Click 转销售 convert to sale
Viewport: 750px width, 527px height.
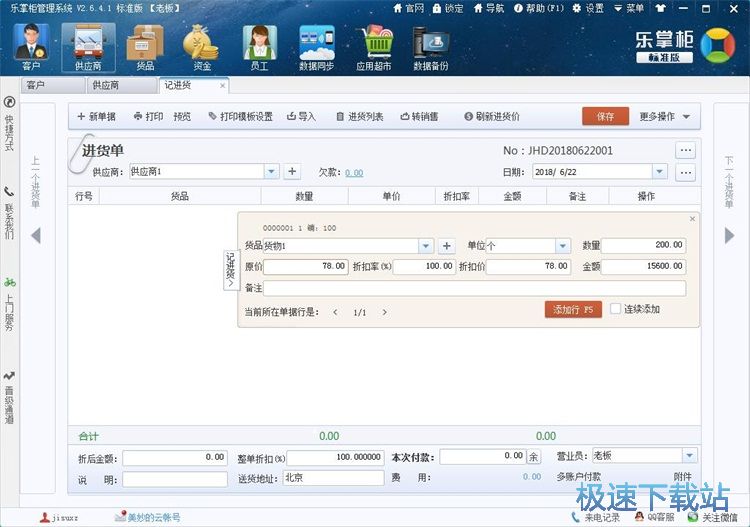[419, 116]
